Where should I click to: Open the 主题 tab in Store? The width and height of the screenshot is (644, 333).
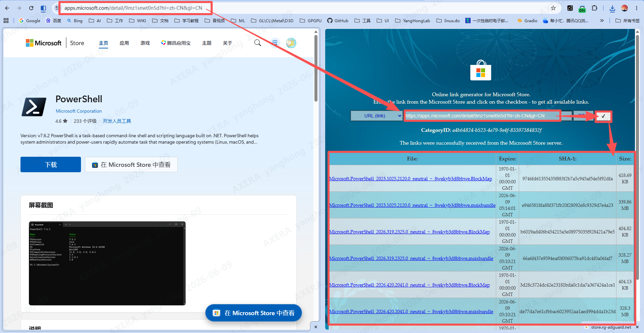207,43
